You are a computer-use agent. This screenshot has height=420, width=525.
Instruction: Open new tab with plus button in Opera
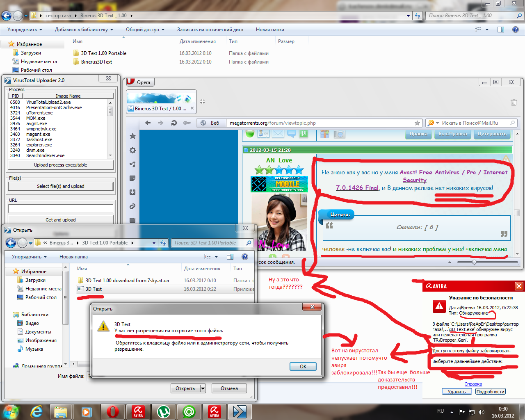coord(202,102)
